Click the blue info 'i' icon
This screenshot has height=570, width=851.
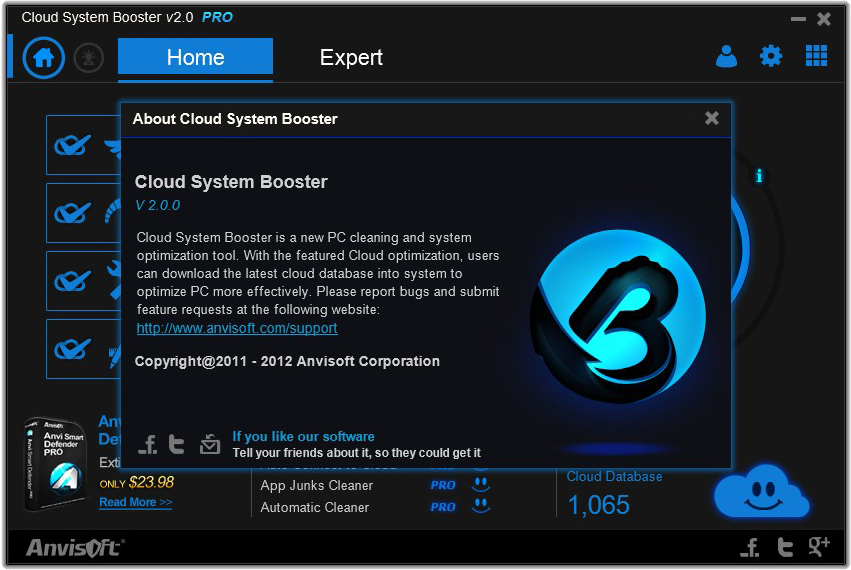click(759, 176)
